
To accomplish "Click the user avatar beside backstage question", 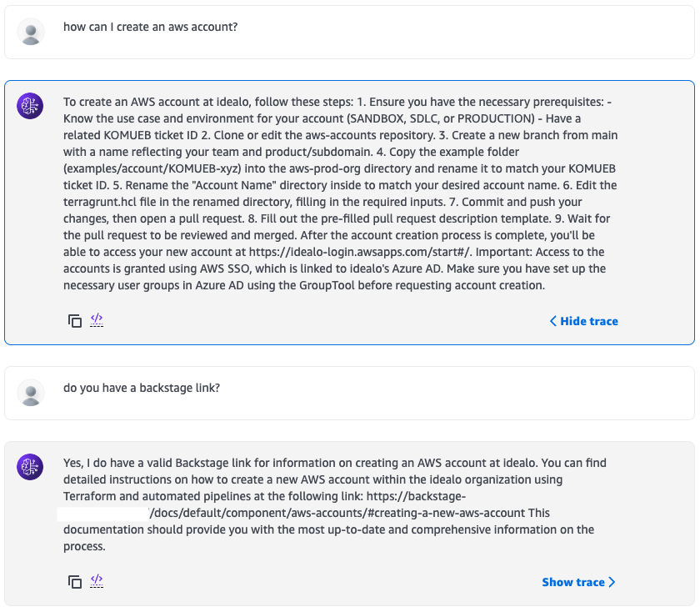I will click(31, 393).
